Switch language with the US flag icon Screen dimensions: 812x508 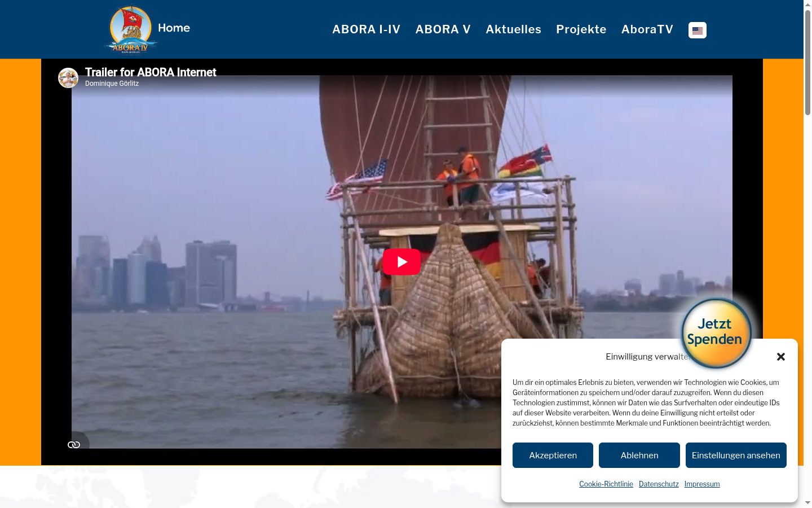pyautogui.click(x=698, y=30)
